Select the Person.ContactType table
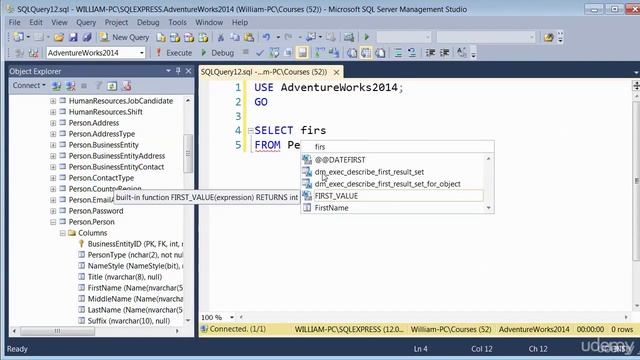This screenshot has height=360, width=640. pyautogui.click(x=101, y=178)
